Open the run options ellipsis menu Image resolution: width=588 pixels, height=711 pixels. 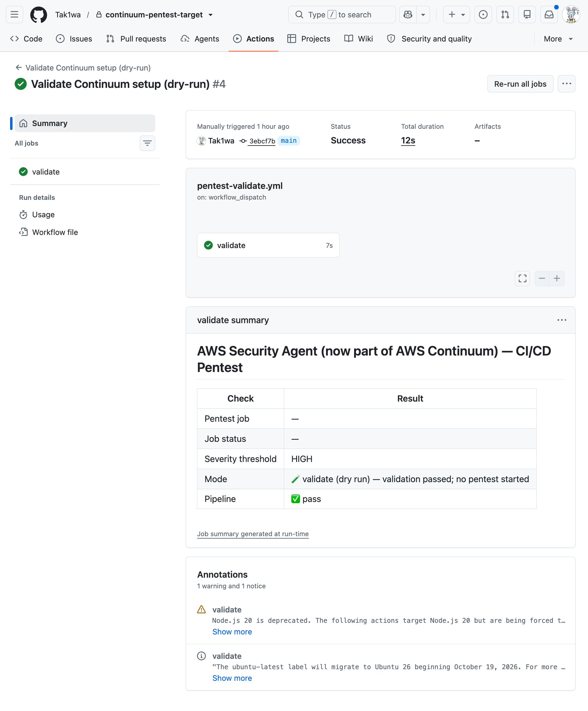566,84
